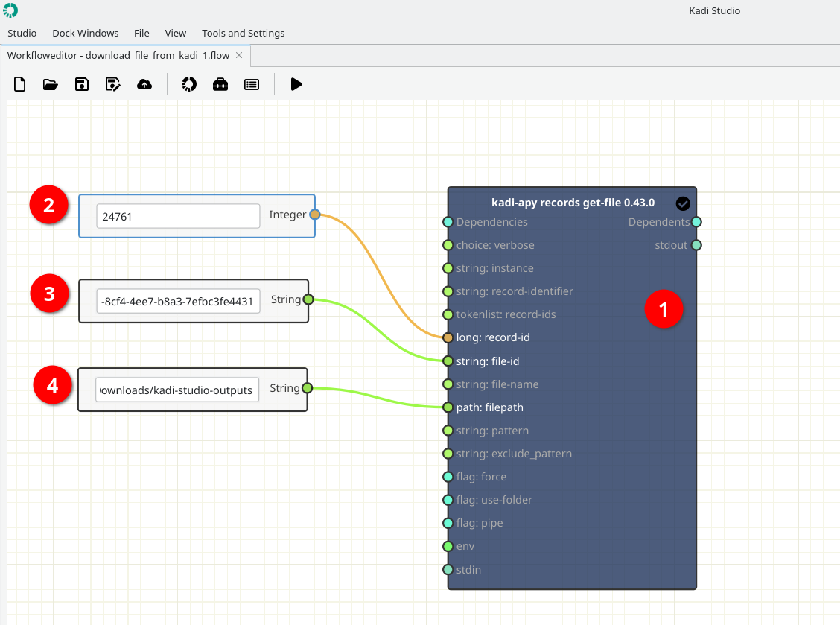Open a workflow with the folder icon
The image size is (840, 625).
[x=51, y=84]
